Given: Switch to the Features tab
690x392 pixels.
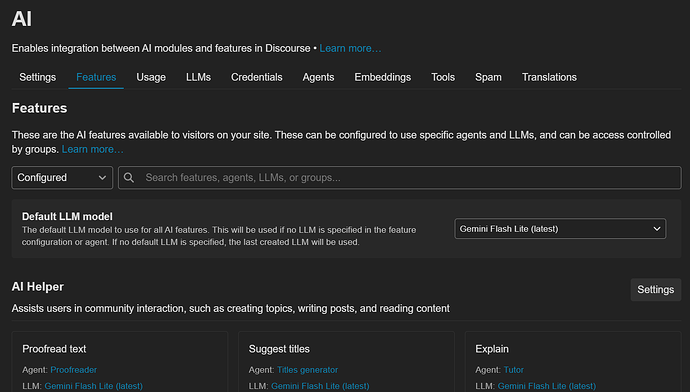Looking at the screenshot, I should click(x=96, y=77).
